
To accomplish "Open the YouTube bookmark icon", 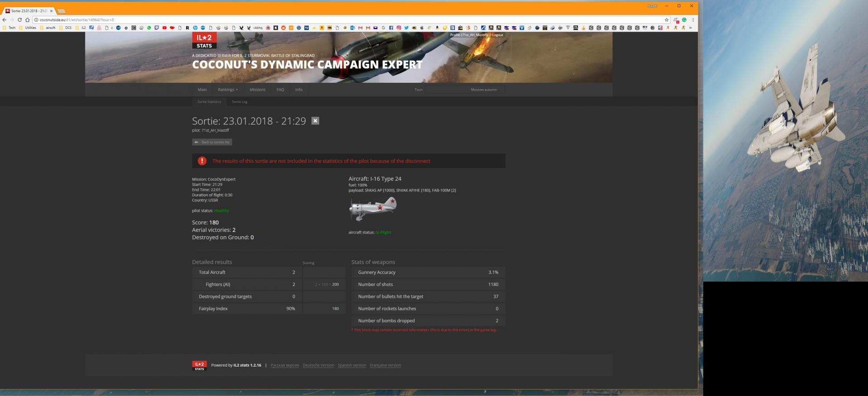I will click(165, 28).
